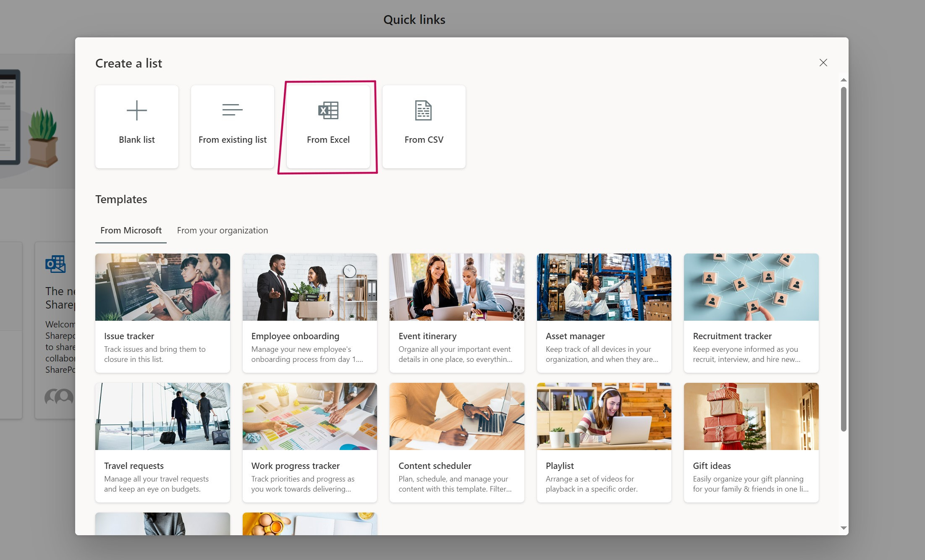Click the dialog scrollbar up arrow
The height and width of the screenshot is (560, 925).
(x=844, y=80)
